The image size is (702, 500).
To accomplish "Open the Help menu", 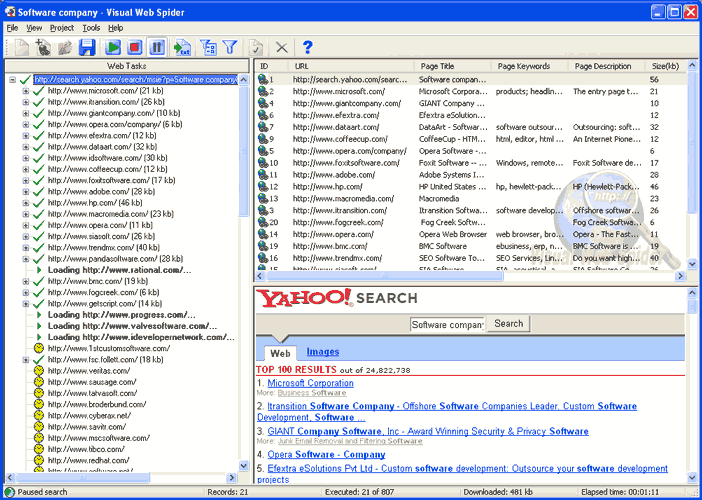I will (x=116, y=28).
